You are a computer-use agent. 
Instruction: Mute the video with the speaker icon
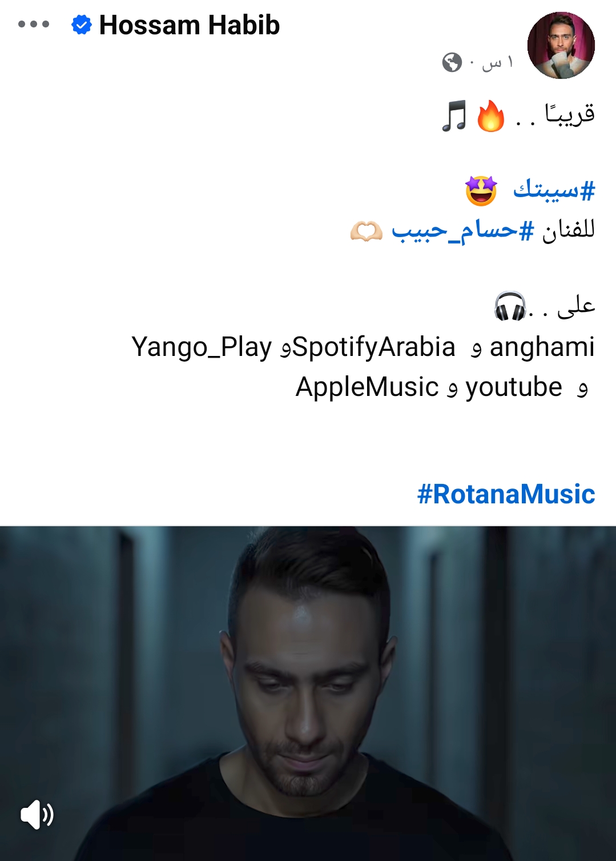click(37, 814)
